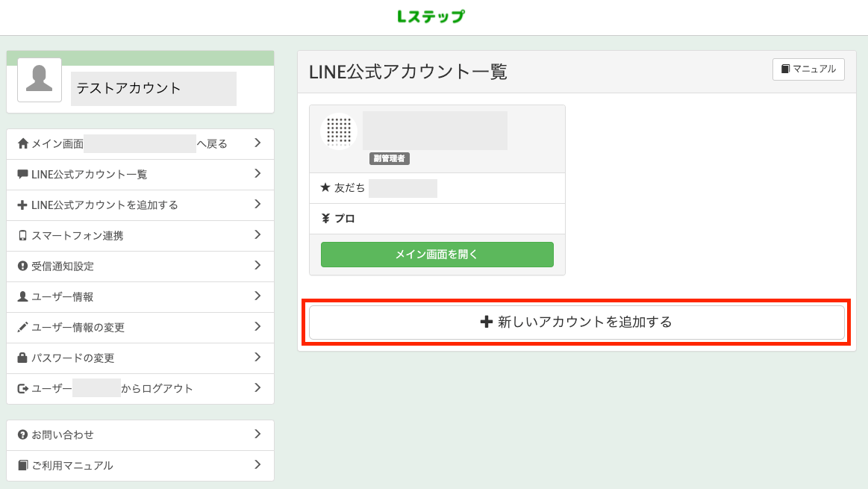Open お問い合わせ link

click(140, 435)
